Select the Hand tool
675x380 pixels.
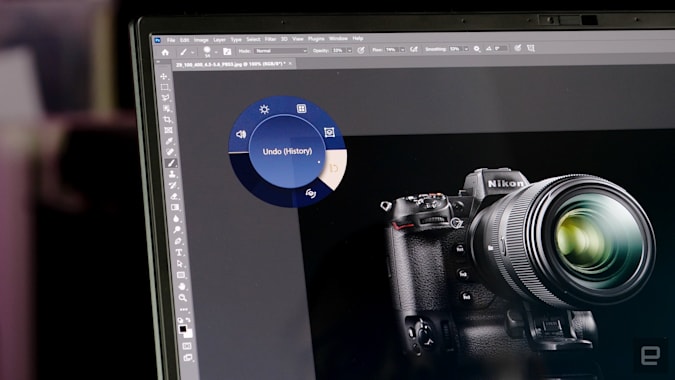(x=182, y=286)
